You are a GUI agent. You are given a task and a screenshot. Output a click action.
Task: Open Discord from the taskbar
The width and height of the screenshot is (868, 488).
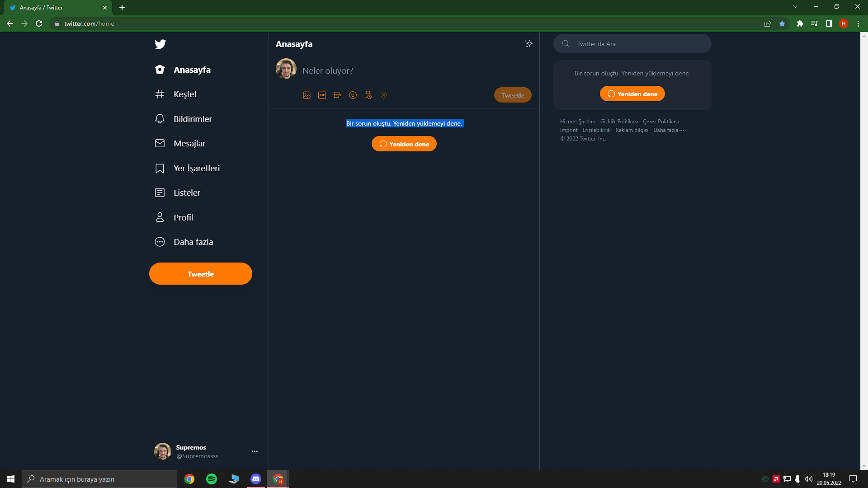coord(256,479)
